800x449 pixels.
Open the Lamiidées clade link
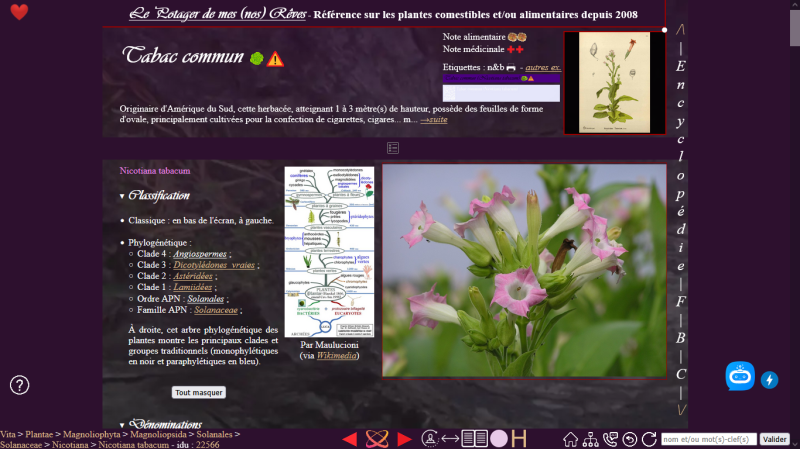(x=192, y=287)
